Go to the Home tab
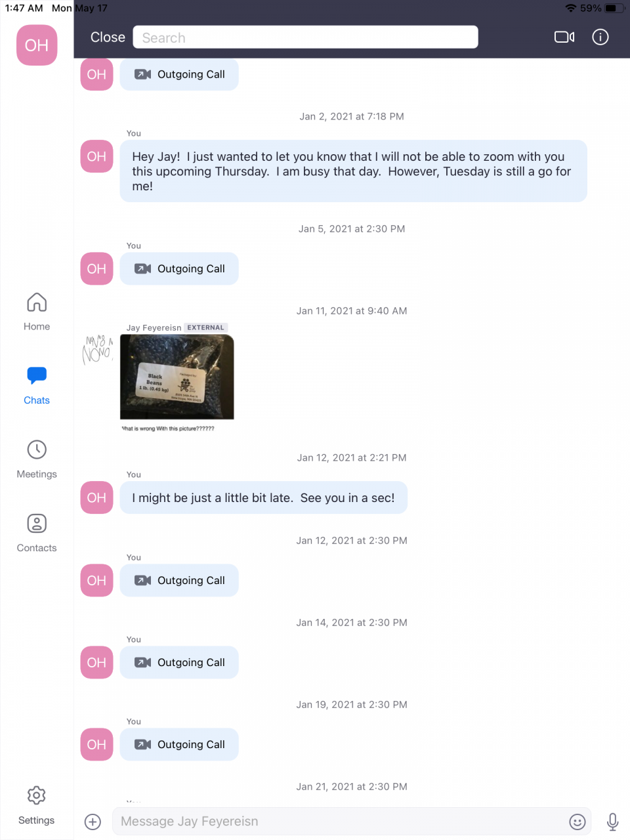 point(37,312)
